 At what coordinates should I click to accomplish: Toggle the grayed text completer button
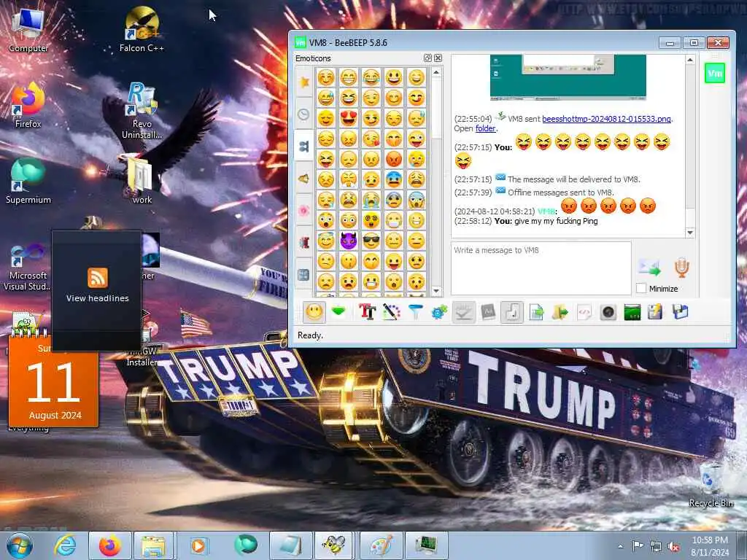click(488, 312)
